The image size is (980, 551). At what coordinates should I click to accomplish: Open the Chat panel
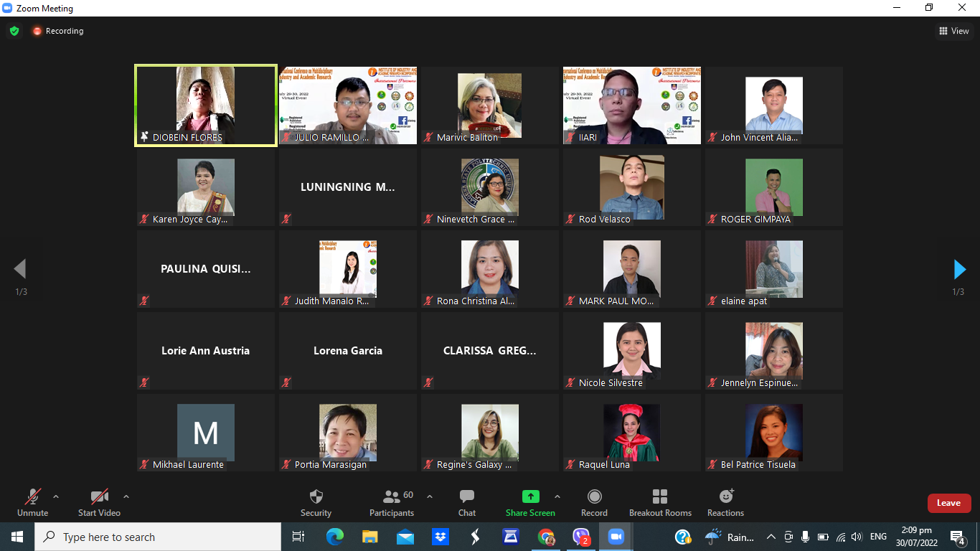pyautogui.click(x=467, y=496)
